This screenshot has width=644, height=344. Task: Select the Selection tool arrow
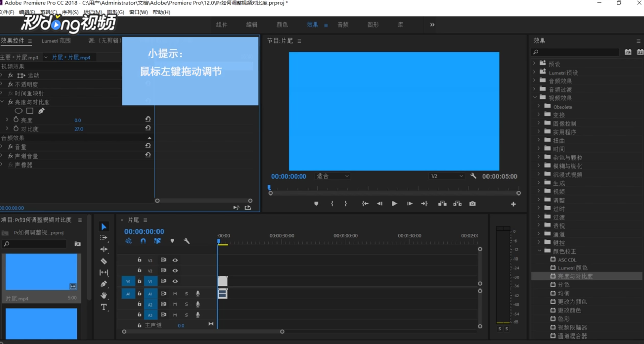104,227
